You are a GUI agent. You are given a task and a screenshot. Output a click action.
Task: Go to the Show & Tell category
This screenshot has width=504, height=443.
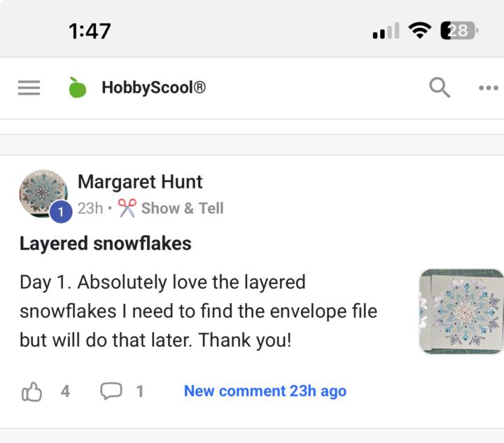182,208
